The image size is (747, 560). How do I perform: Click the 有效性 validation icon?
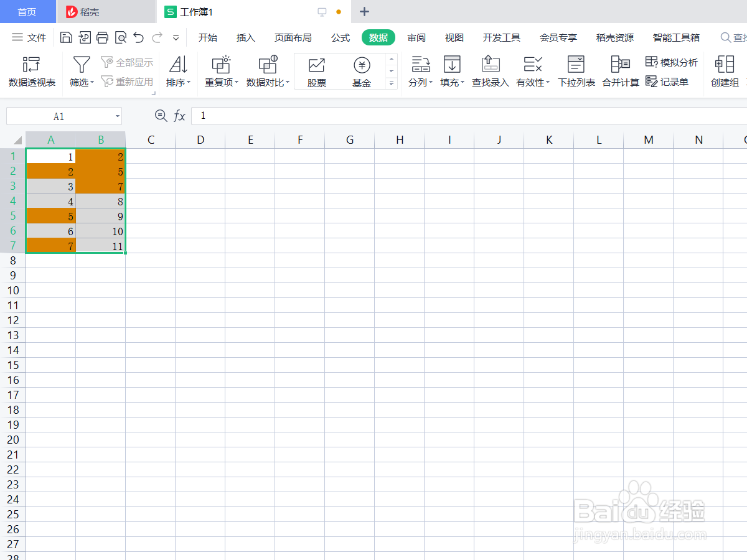coord(533,64)
